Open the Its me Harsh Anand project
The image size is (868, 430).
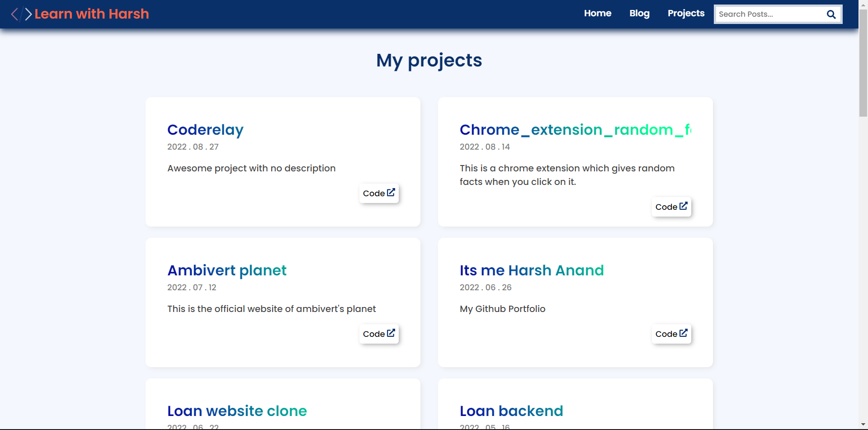pyautogui.click(x=532, y=270)
